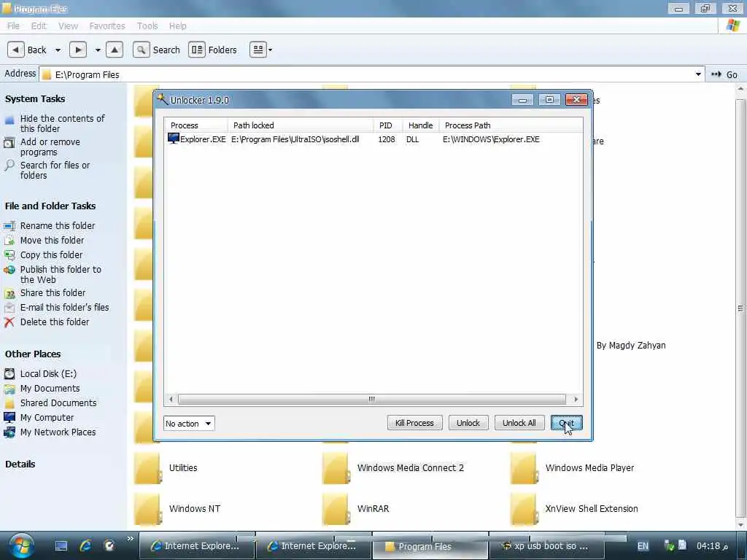Click the Windows Start orb button
This screenshot has width=747, height=560.
click(x=20, y=545)
